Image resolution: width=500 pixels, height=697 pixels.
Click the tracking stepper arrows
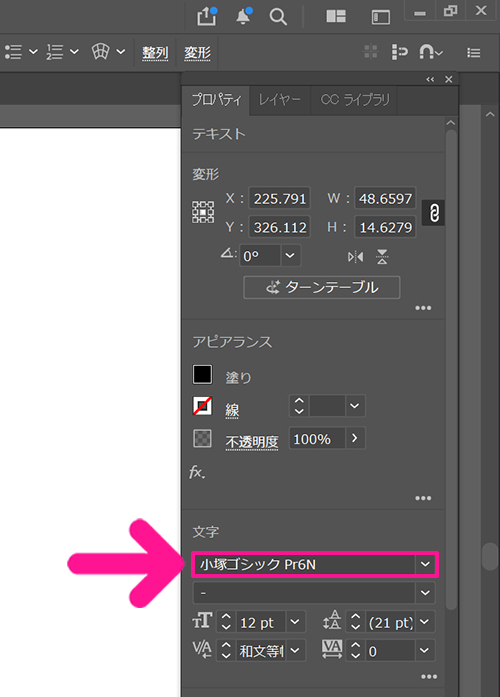coord(356,651)
